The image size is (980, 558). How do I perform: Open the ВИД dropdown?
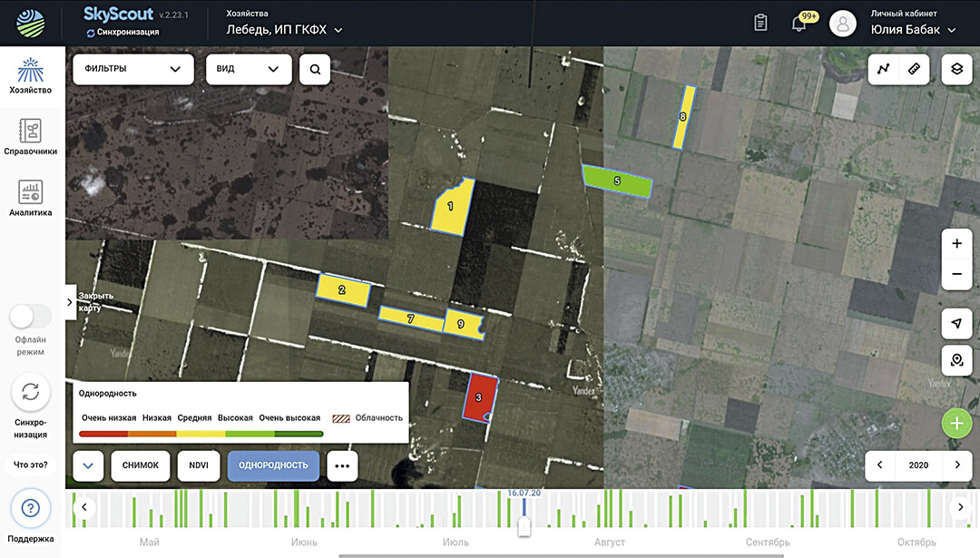coord(249,69)
